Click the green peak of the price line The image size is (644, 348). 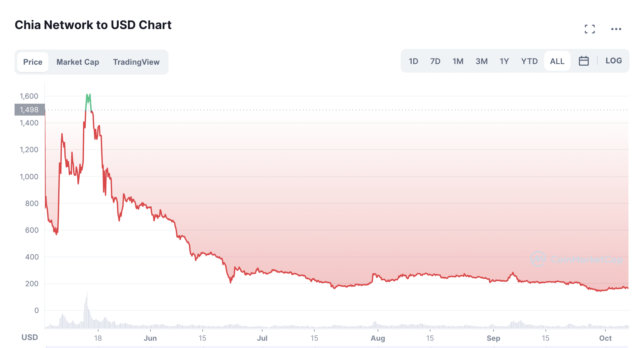(x=88, y=102)
